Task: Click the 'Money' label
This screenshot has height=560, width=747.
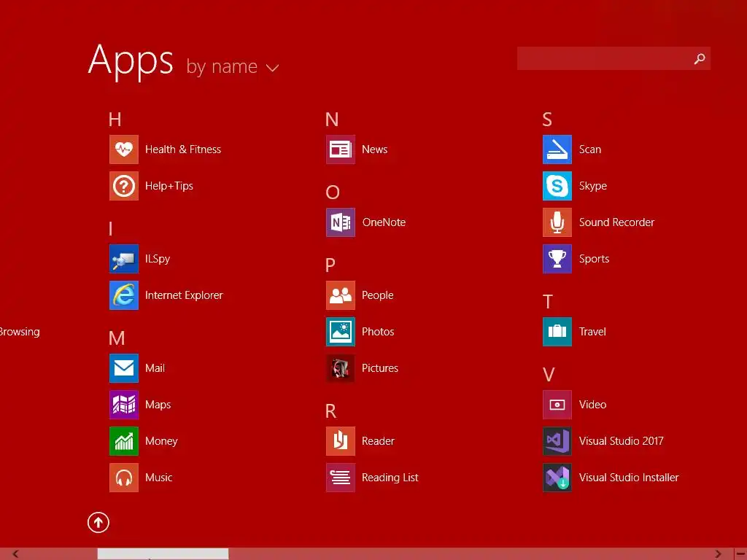Action: (161, 441)
